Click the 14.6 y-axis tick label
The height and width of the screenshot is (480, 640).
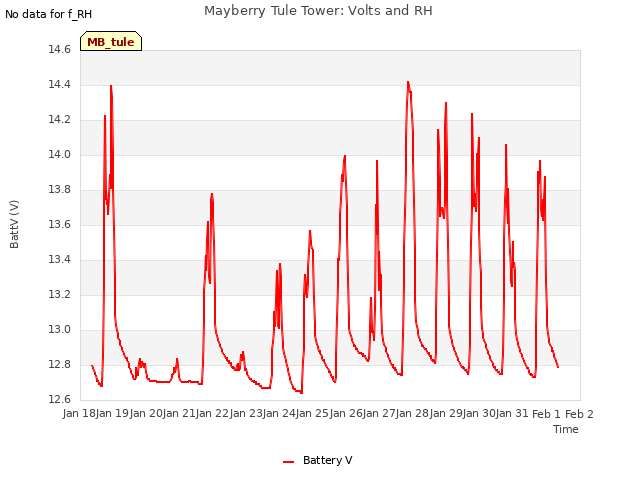pyautogui.click(x=60, y=49)
